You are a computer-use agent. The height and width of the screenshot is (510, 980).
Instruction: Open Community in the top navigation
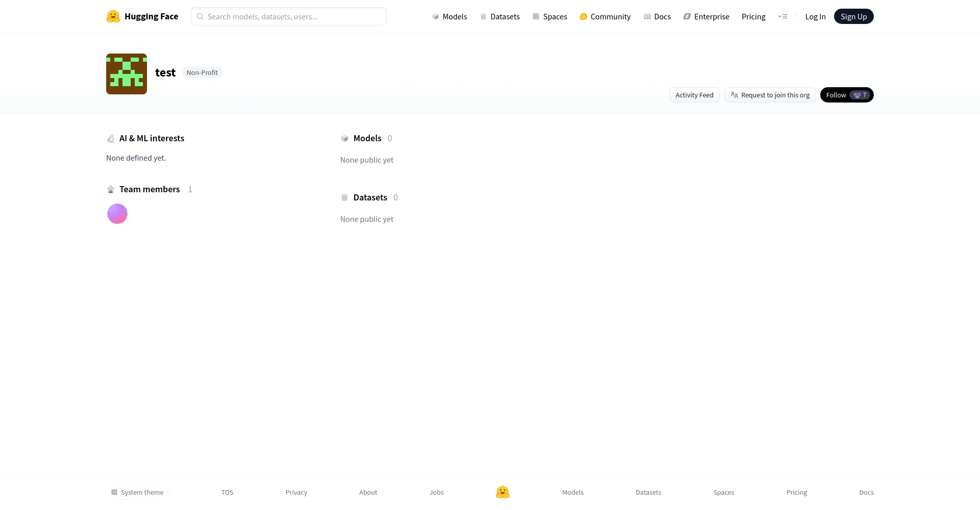605,16
